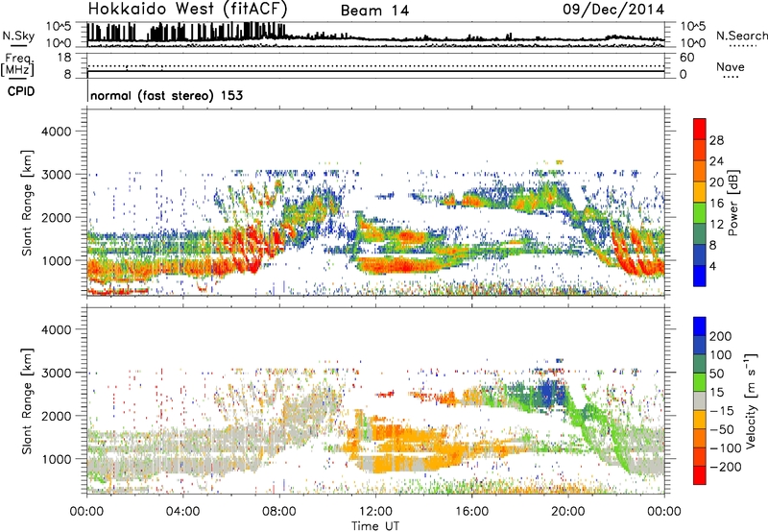Click the 10^0 tick beside N.Sky
The height and width of the screenshot is (532, 768).
(60, 43)
